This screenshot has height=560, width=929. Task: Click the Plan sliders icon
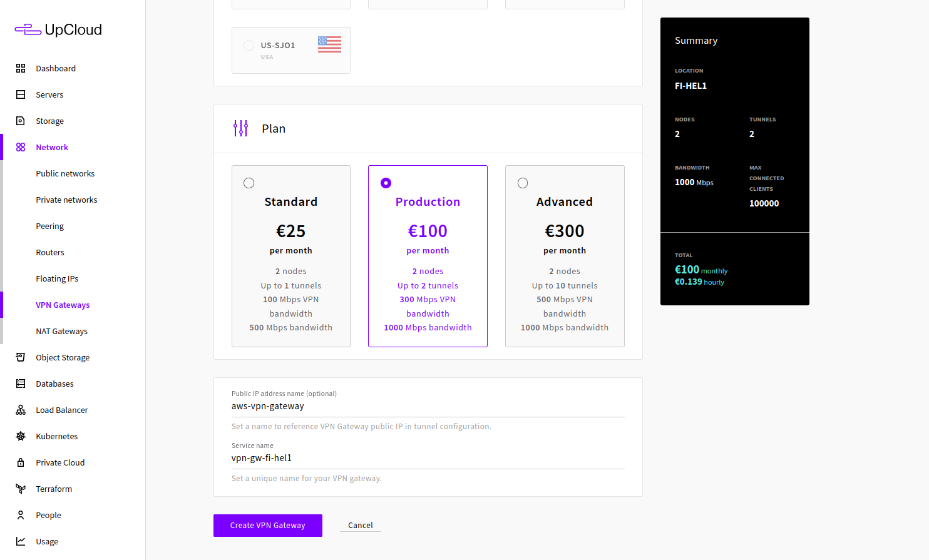(x=240, y=128)
